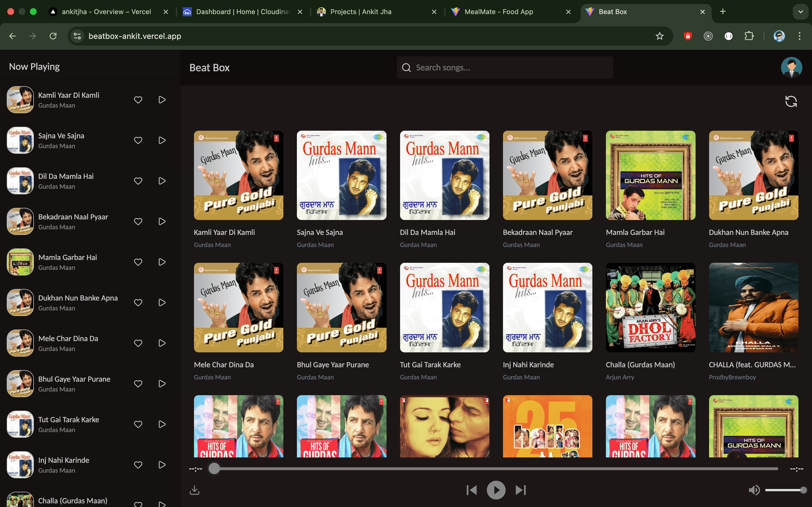Toggle heart on Dil Da Mamla Hai

(x=138, y=181)
